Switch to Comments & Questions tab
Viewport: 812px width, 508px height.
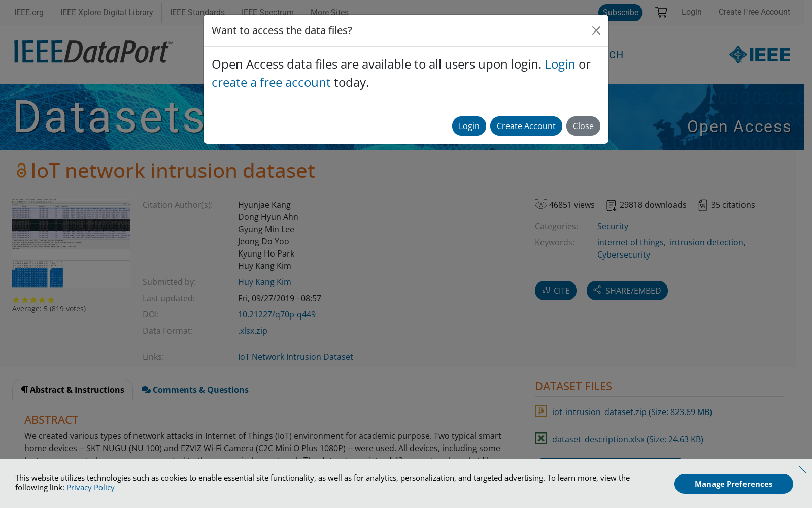tap(195, 390)
